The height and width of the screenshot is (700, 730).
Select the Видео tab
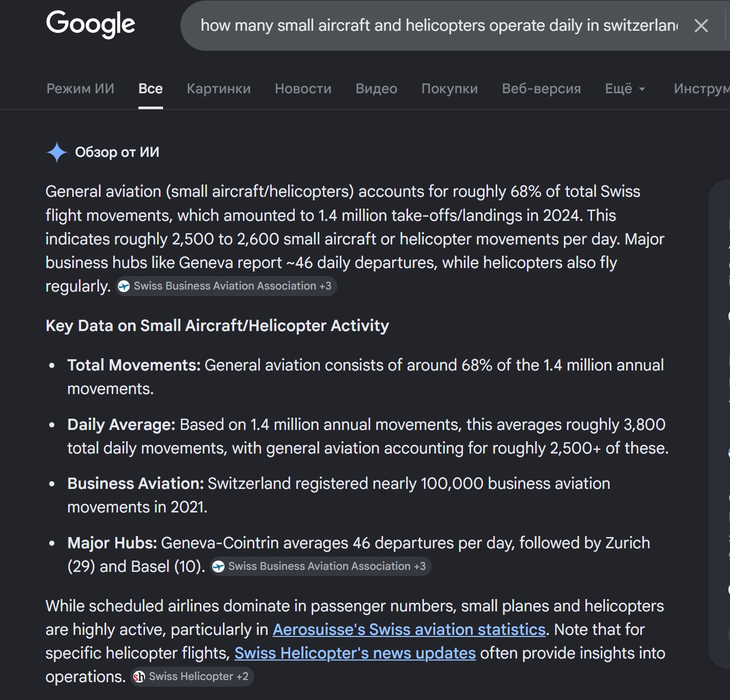tap(376, 89)
